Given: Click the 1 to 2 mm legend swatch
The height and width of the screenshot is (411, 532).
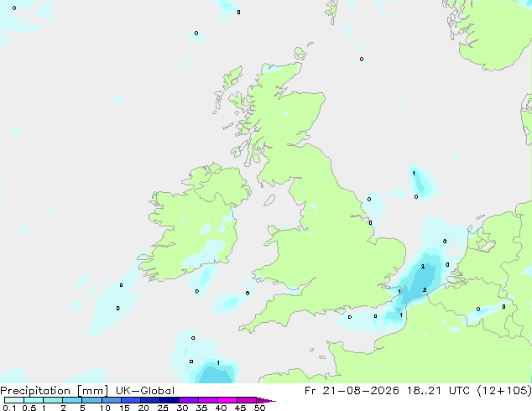Looking at the screenshot, I should [53, 400].
